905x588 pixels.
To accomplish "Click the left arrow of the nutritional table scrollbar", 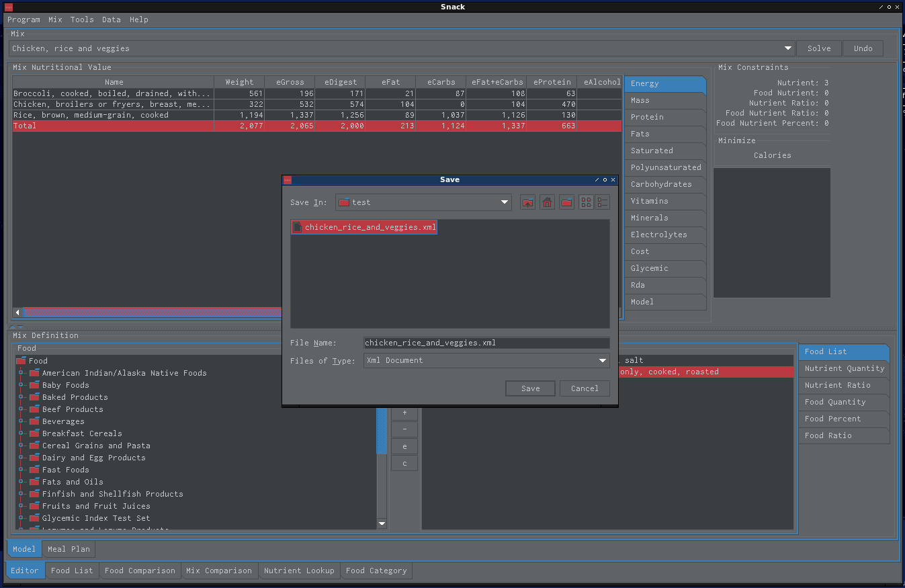I will click(17, 312).
